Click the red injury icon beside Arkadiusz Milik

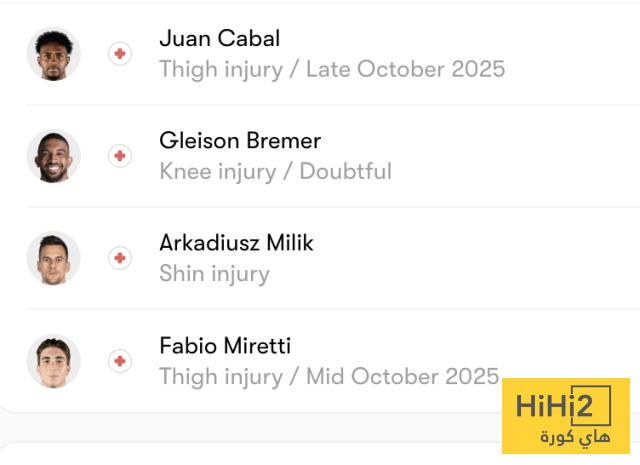[120, 258]
